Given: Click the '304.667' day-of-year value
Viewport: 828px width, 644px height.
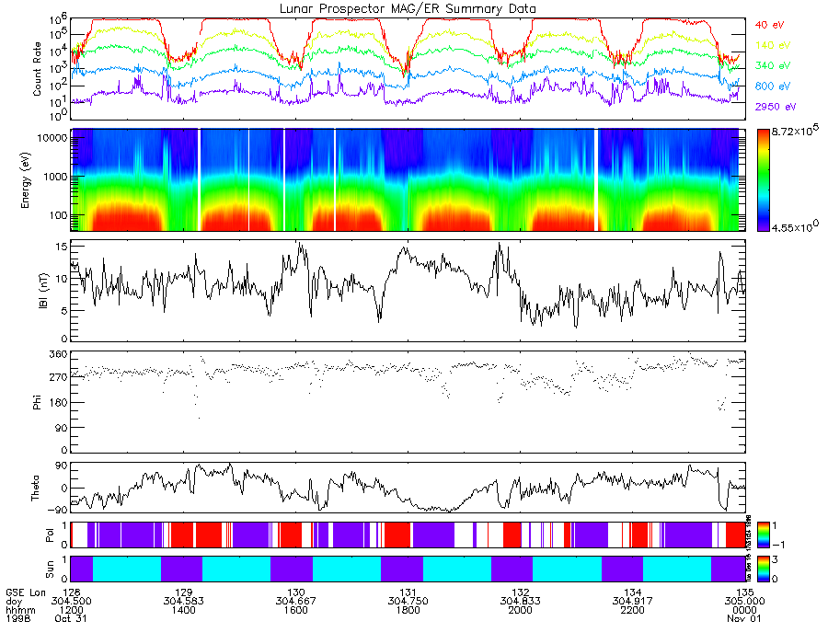Looking at the screenshot, I should (x=295, y=602).
